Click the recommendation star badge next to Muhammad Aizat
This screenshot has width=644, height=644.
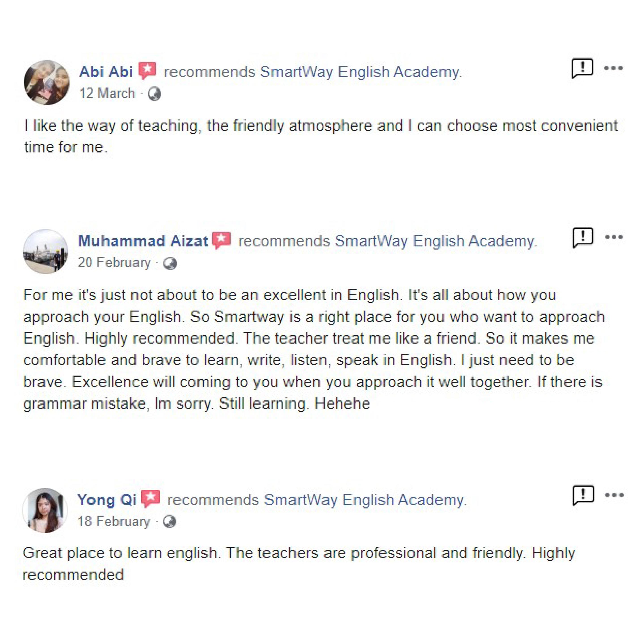(222, 240)
